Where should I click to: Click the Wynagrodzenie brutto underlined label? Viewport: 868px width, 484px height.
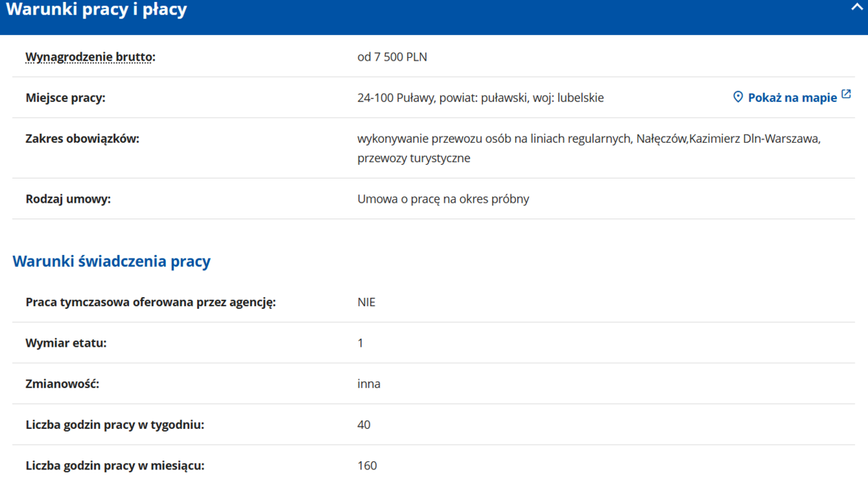pyautogui.click(x=89, y=57)
